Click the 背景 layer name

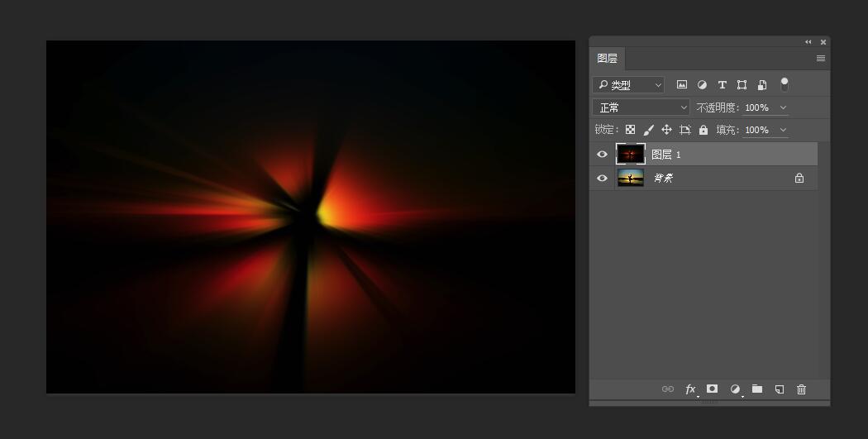pos(663,178)
